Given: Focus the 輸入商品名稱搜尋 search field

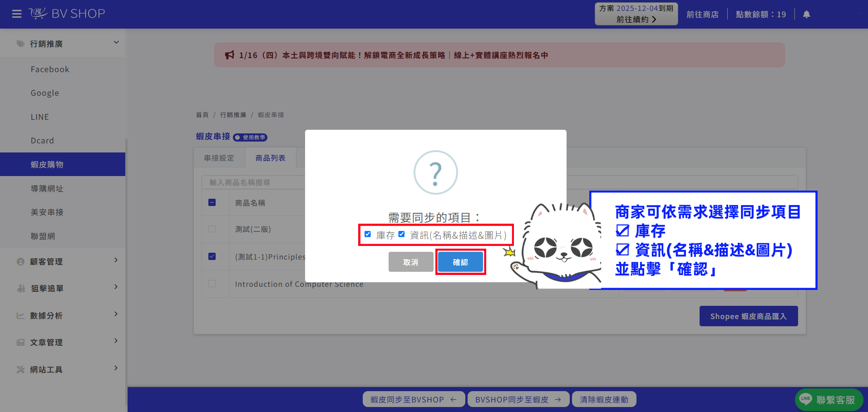Looking at the screenshot, I should (x=499, y=182).
